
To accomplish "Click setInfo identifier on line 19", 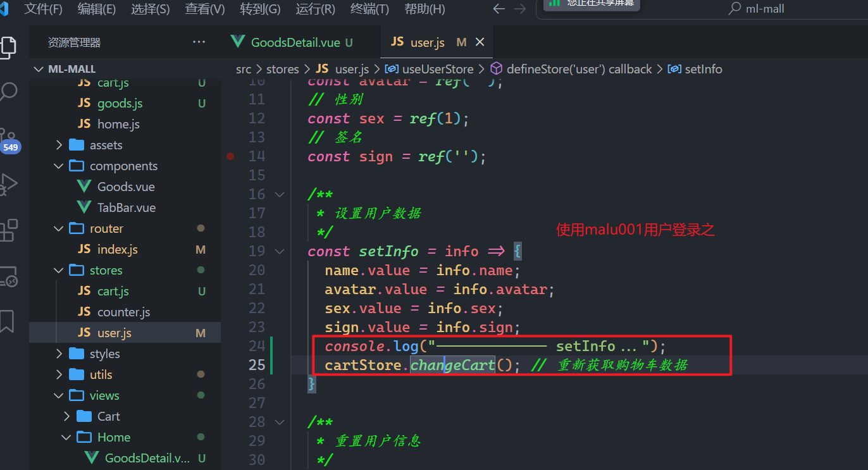I will point(388,251).
